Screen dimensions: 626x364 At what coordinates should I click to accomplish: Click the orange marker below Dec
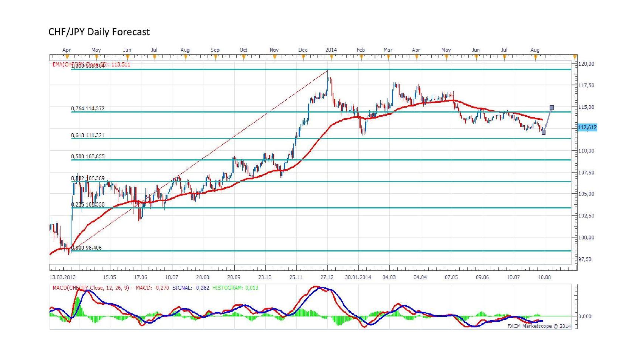tap(303, 57)
